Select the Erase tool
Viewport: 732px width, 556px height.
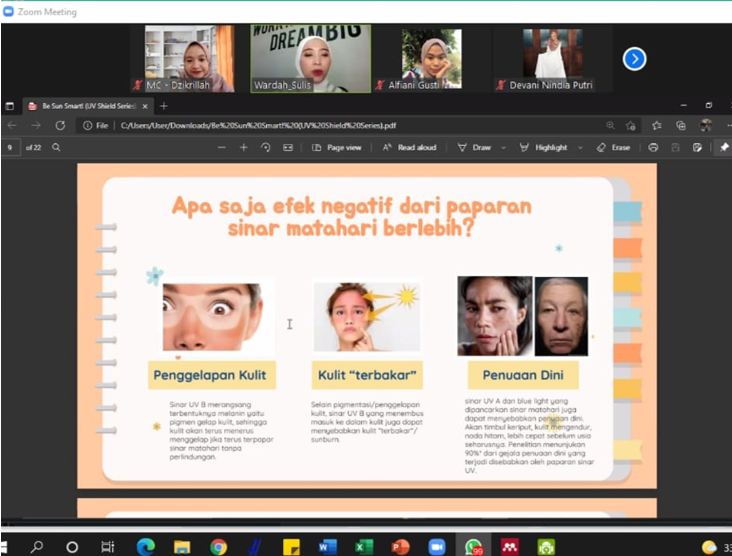[613, 148]
